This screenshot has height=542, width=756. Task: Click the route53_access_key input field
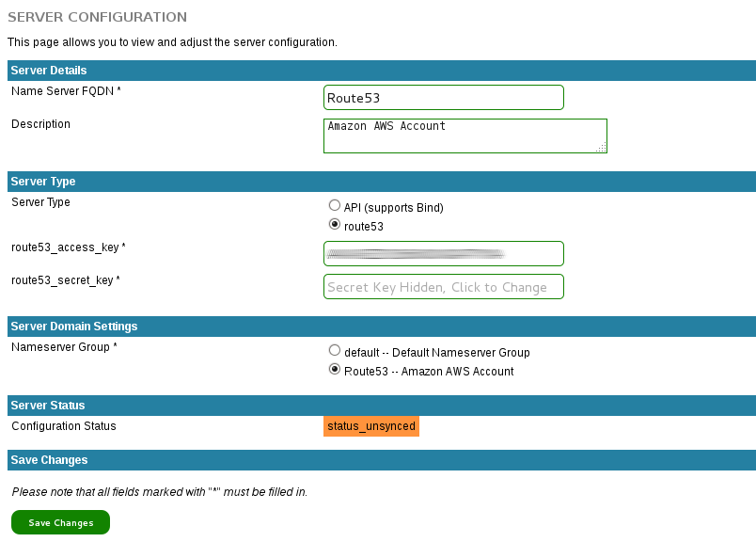(444, 253)
